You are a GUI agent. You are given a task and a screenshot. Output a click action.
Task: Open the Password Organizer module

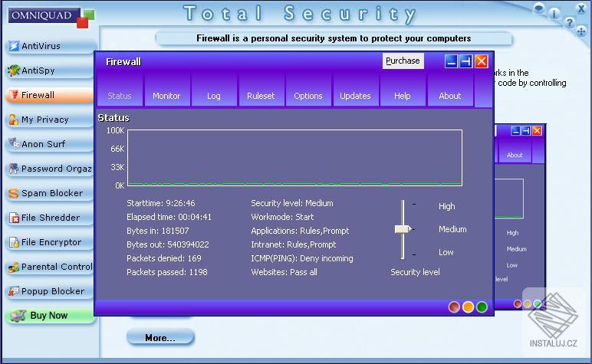[x=50, y=169]
